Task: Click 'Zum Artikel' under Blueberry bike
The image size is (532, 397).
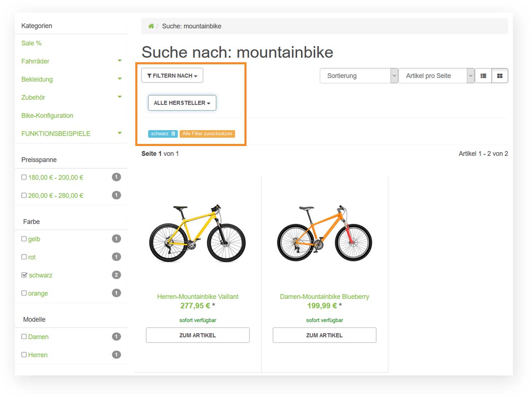Action: tap(325, 335)
